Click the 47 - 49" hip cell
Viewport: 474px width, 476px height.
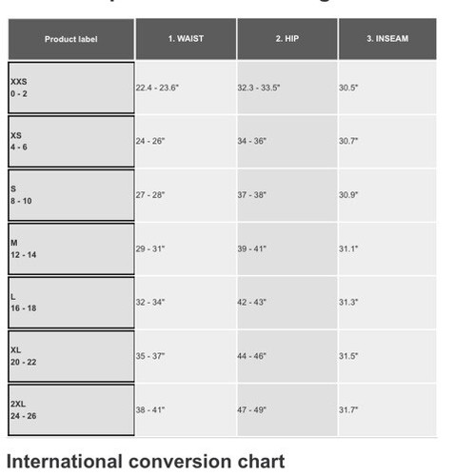pos(287,409)
